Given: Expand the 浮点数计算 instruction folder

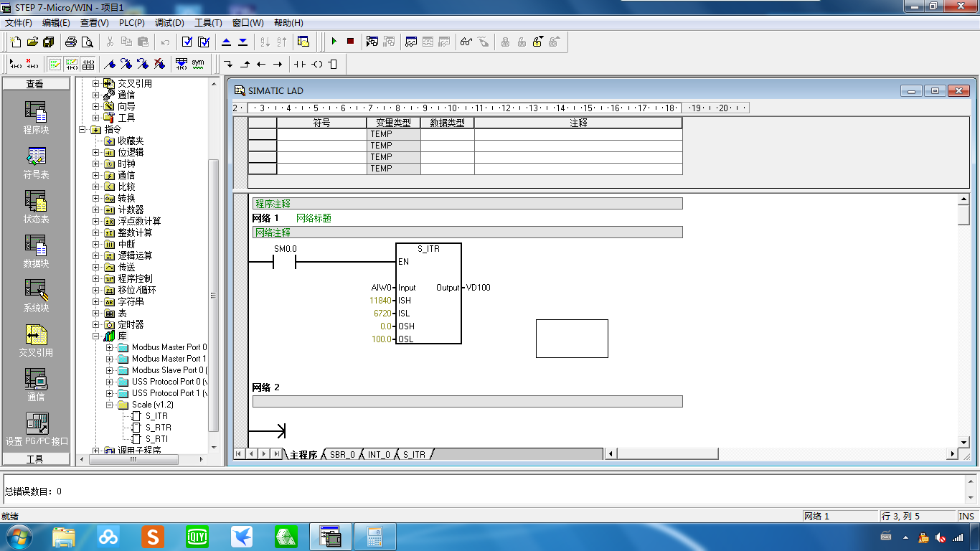Looking at the screenshot, I should pyautogui.click(x=96, y=221).
